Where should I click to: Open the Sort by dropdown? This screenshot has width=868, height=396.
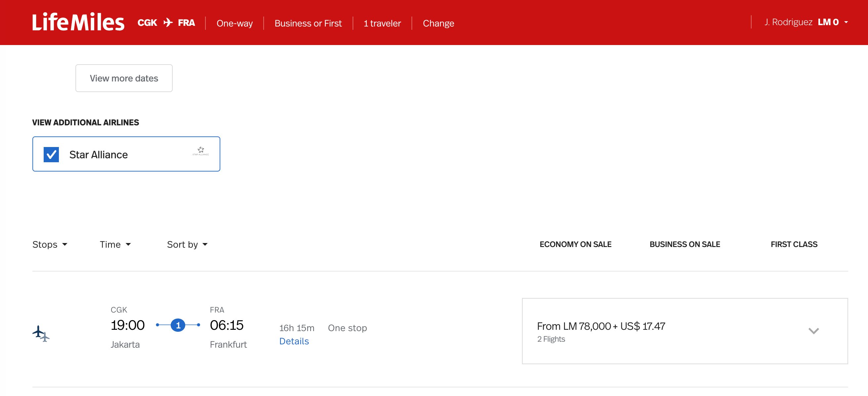(187, 244)
